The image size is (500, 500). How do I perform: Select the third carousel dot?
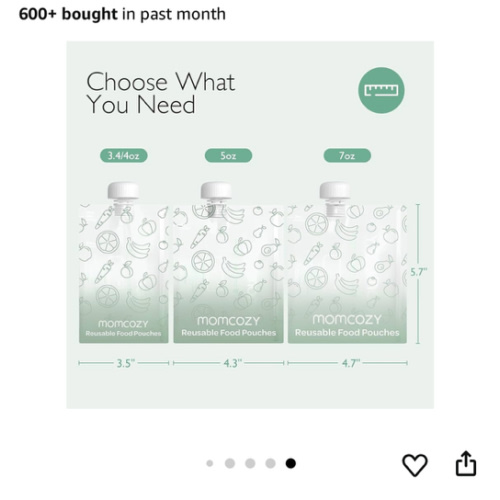click(x=250, y=463)
